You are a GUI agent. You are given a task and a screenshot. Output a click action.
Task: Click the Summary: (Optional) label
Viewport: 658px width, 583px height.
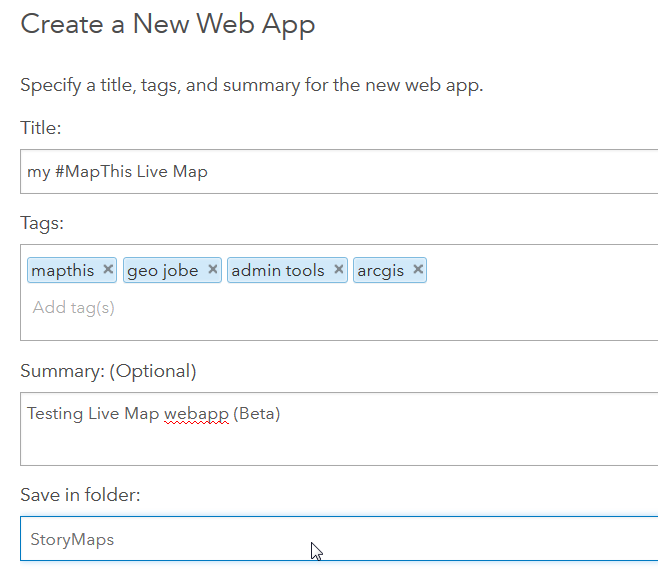click(x=108, y=372)
